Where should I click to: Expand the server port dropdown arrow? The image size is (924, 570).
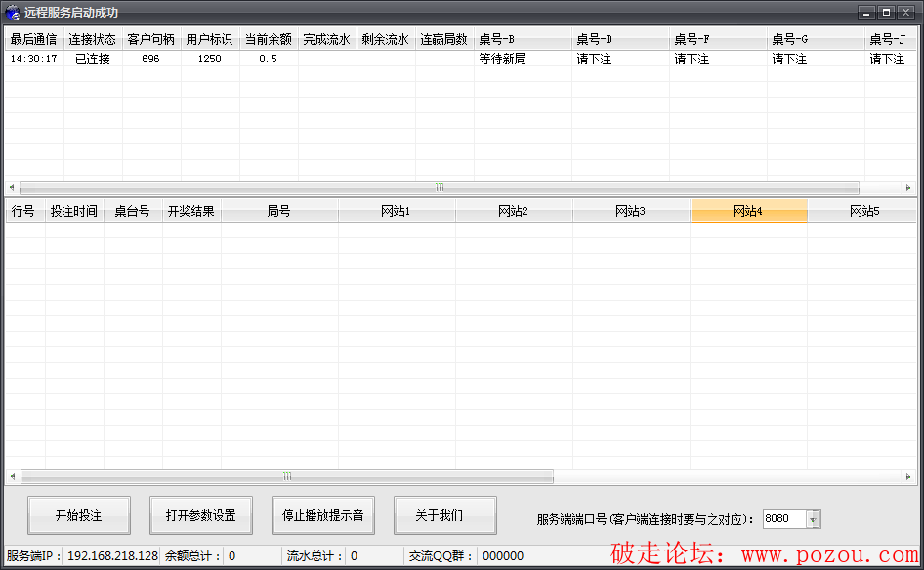(814, 519)
